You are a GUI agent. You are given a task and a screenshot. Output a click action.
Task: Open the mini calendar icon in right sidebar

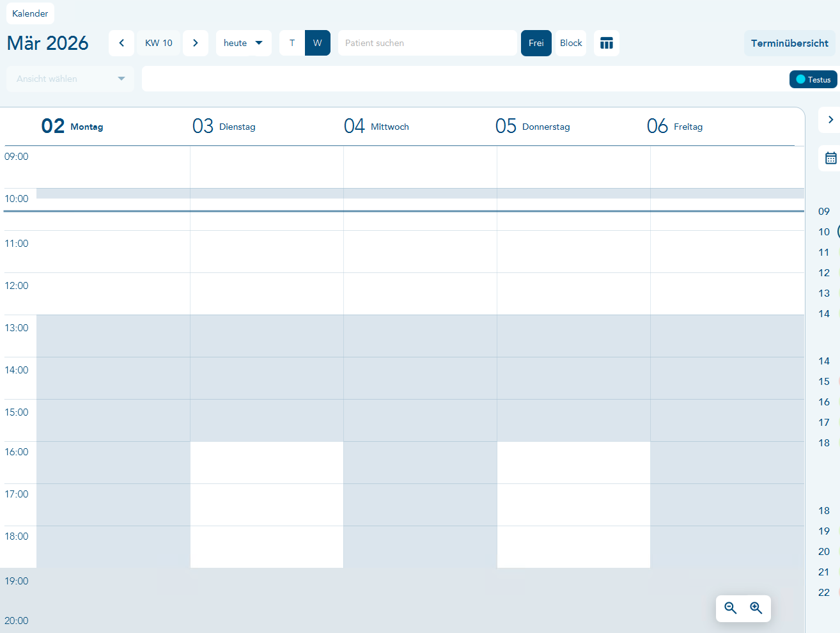coord(831,157)
